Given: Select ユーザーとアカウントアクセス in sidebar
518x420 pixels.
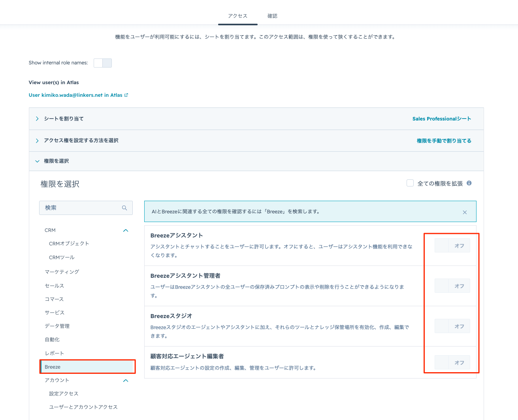Looking at the screenshot, I should click(83, 407).
